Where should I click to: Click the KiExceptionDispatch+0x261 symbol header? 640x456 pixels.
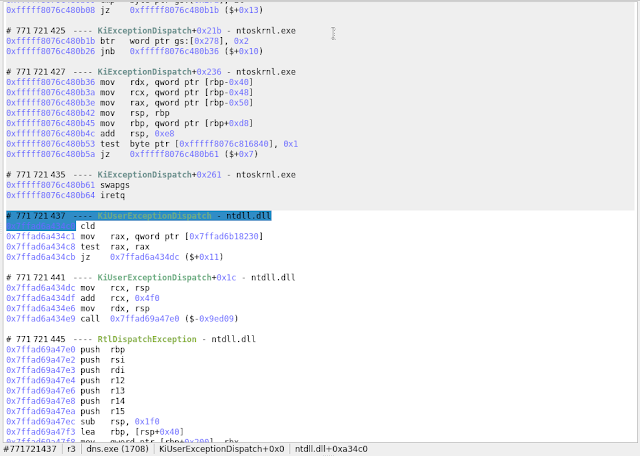pos(159,175)
